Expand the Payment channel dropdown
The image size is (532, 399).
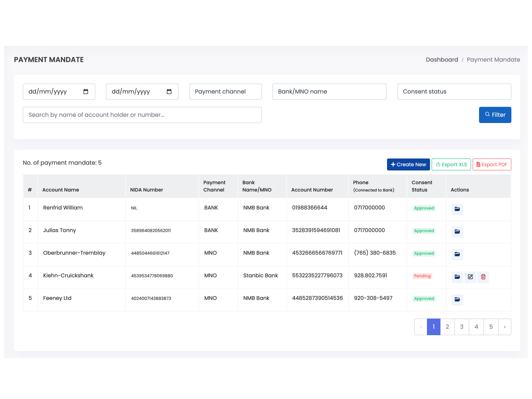click(225, 92)
